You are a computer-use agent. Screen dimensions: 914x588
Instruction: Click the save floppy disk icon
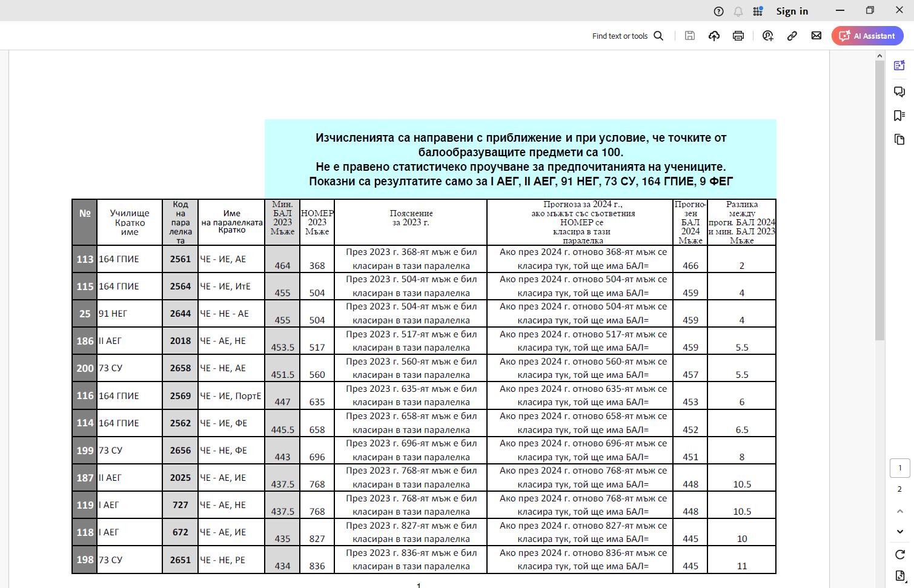[x=689, y=36]
